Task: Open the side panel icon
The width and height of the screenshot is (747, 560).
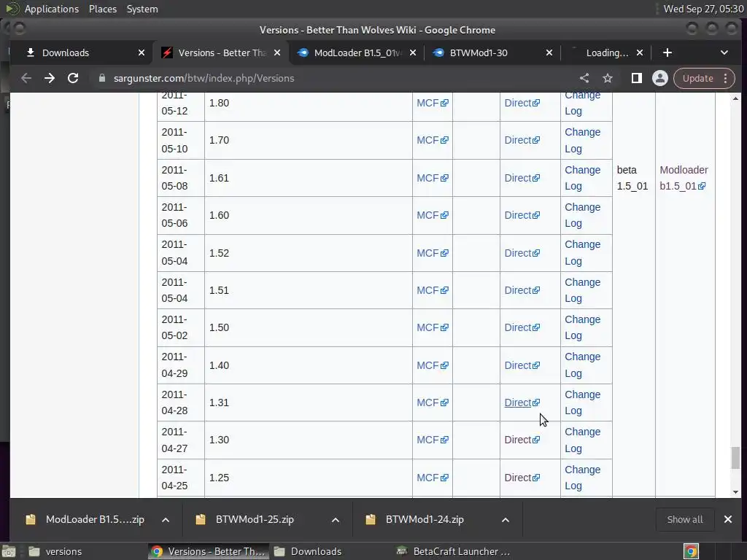Action: tap(636, 78)
